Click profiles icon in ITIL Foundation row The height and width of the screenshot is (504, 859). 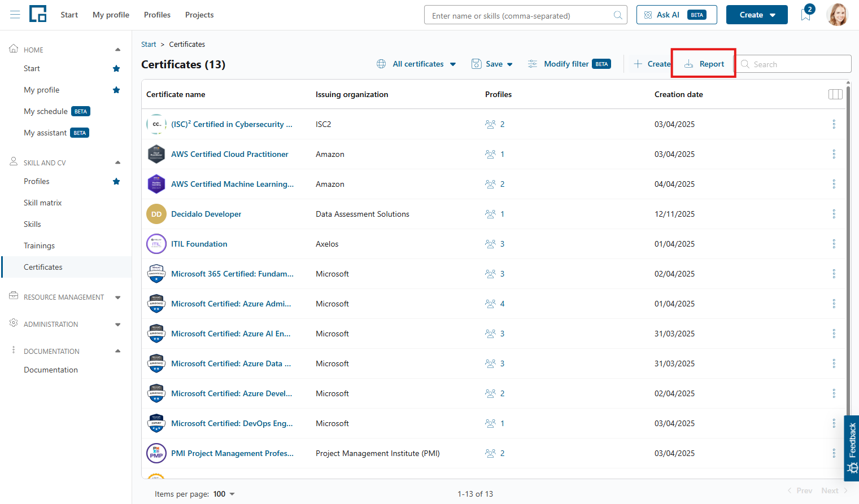(490, 244)
